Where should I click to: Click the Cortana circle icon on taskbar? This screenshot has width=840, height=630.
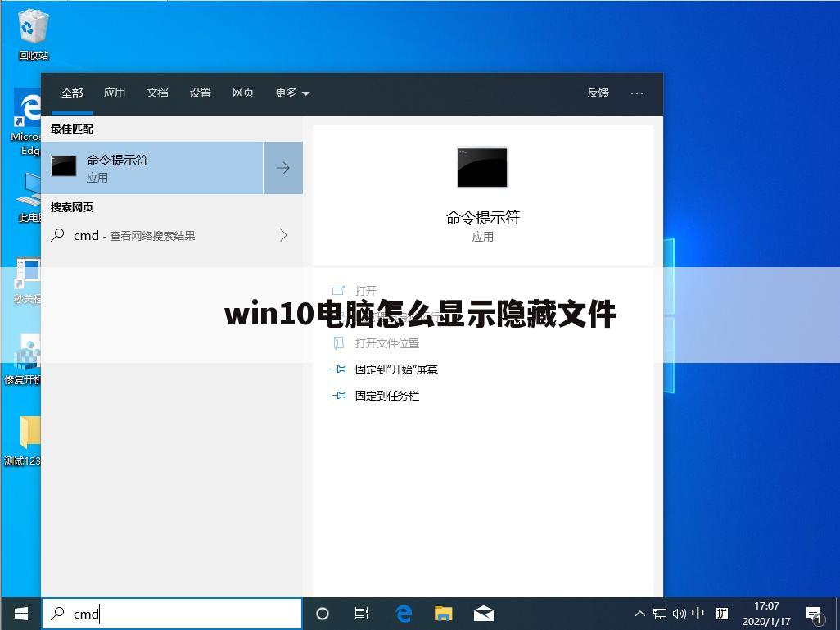pyautogui.click(x=322, y=613)
